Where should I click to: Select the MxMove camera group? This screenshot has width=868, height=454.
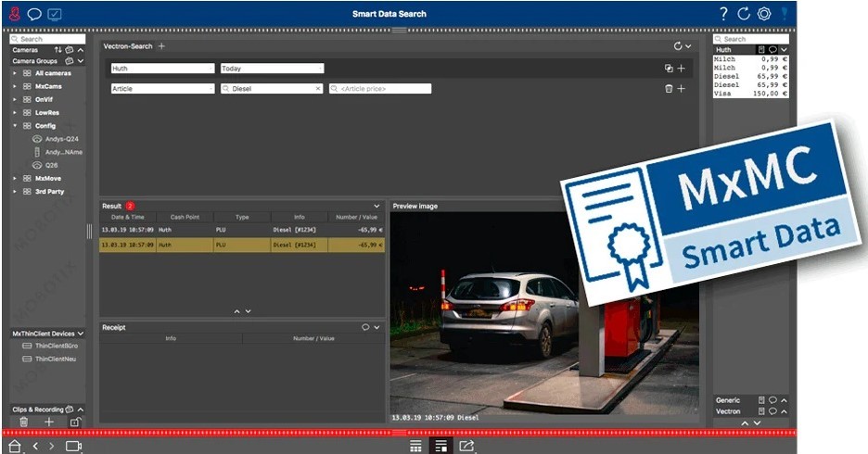[x=48, y=178]
